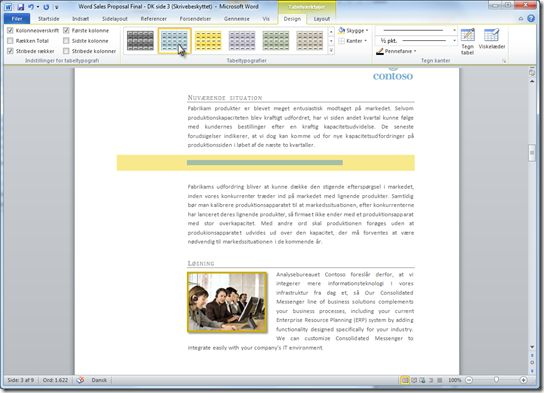Click the spell check icon in the status bar
This screenshot has height=393, width=544.
[x=80, y=380]
